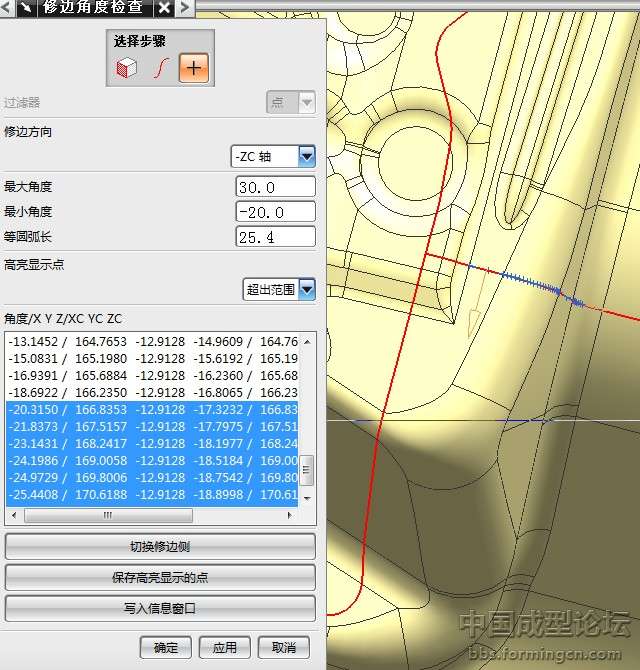Click the 最大角度 input field
Viewport: 640px width, 670px height.
coord(275,187)
